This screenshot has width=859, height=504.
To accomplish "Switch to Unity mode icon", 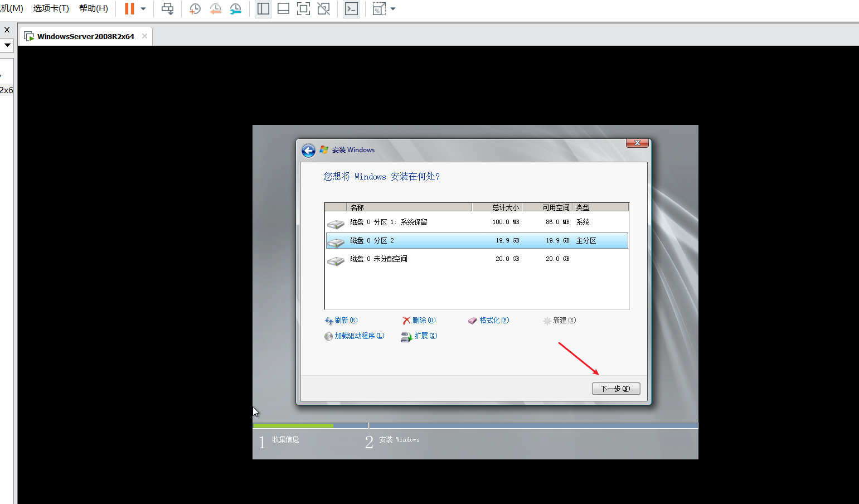I will [x=323, y=9].
